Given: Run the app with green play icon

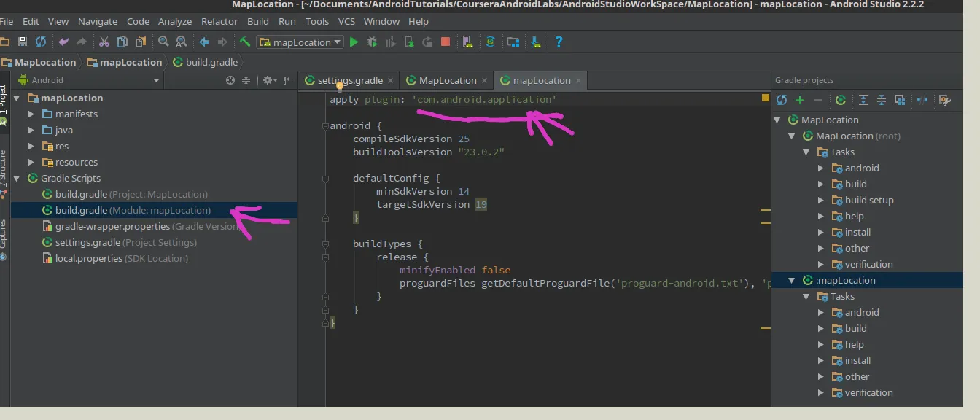Looking at the screenshot, I should (354, 42).
